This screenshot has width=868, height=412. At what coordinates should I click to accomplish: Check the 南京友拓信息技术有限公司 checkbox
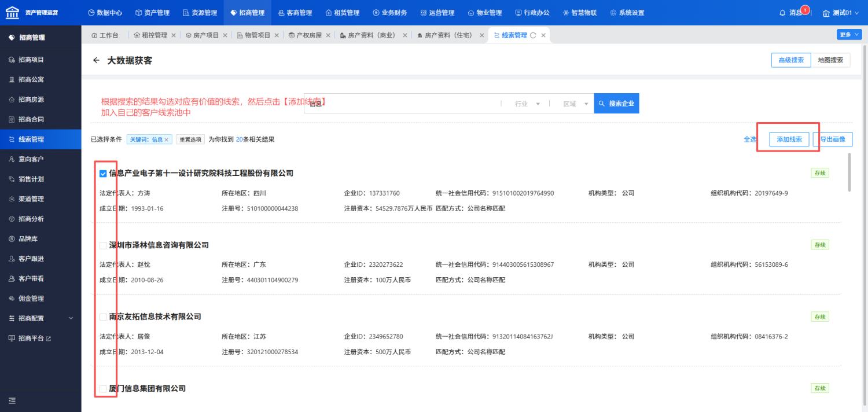[103, 317]
